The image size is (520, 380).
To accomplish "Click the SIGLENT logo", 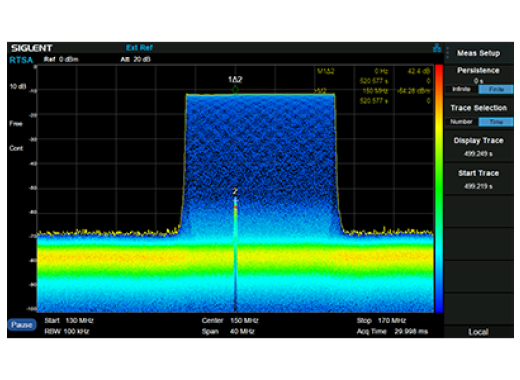I will click(x=32, y=48).
